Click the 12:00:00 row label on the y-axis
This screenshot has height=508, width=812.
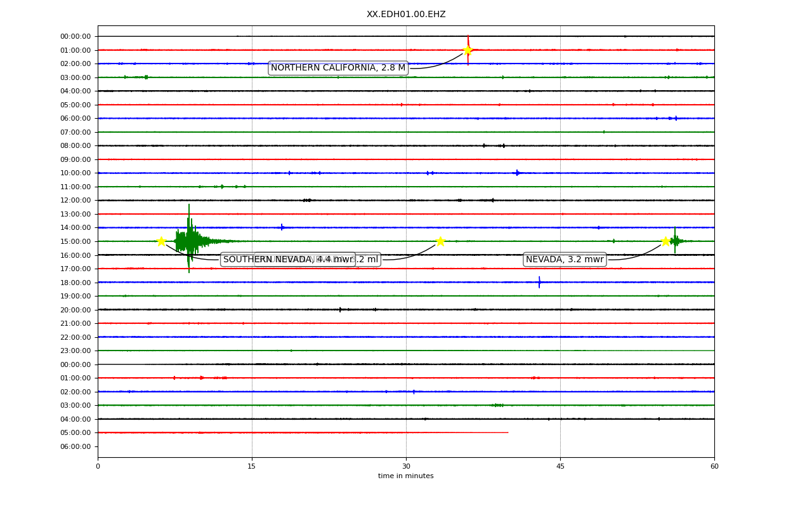75,201
